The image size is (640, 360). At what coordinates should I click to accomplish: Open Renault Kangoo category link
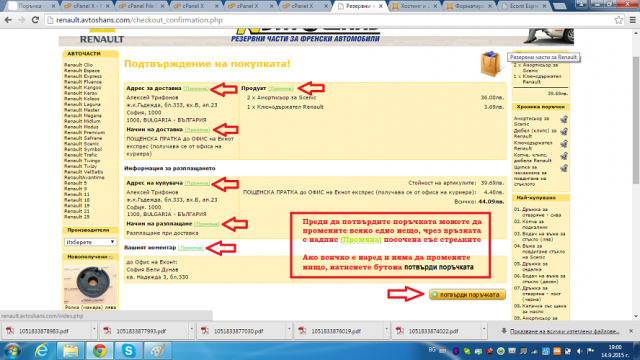click(x=82, y=87)
